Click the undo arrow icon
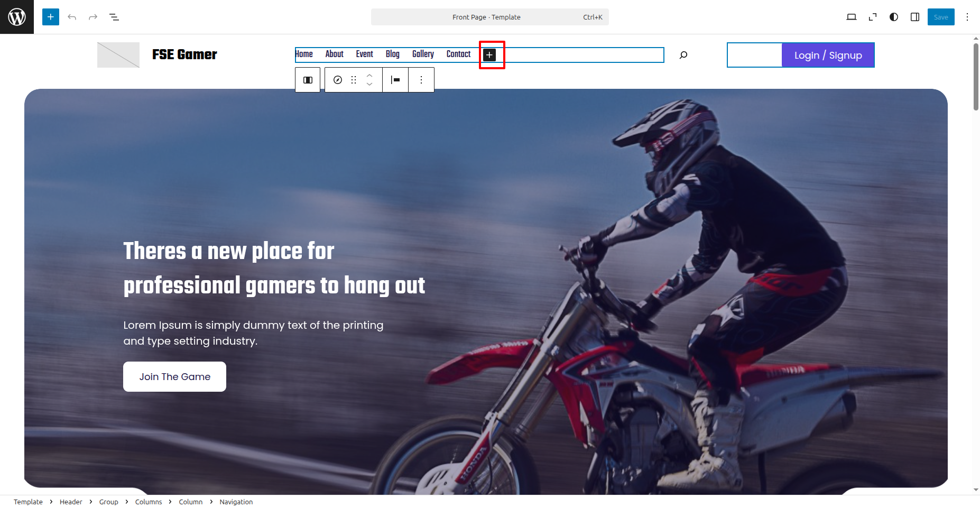Image resolution: width=980 pixels, height=508 pixels. coord(72,17)
